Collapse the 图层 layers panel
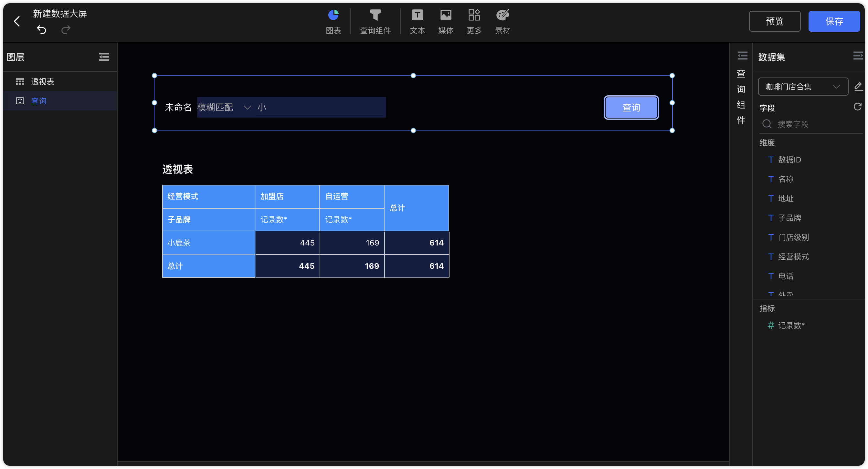 104,57
